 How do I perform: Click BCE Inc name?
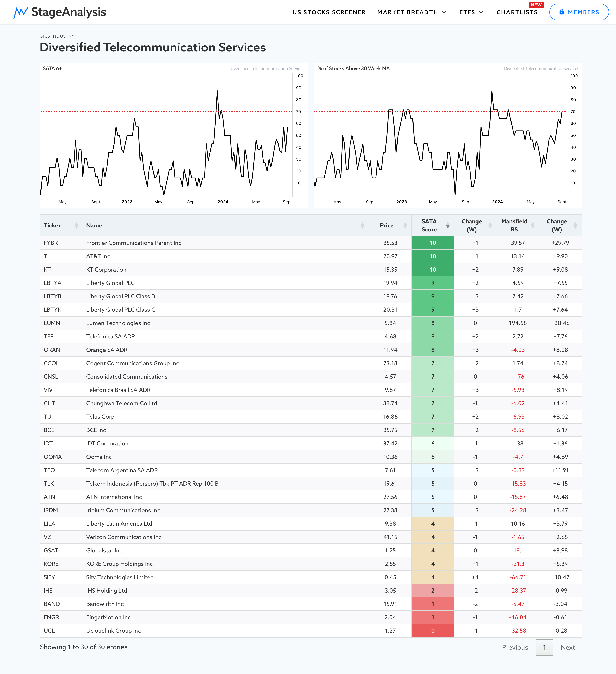coord(96,430)
